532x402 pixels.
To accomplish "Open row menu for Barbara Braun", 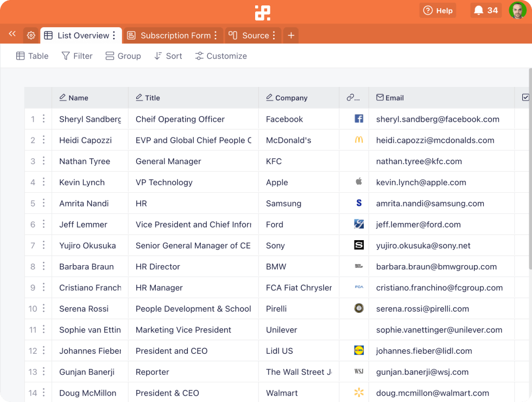I will pos(44,266).
